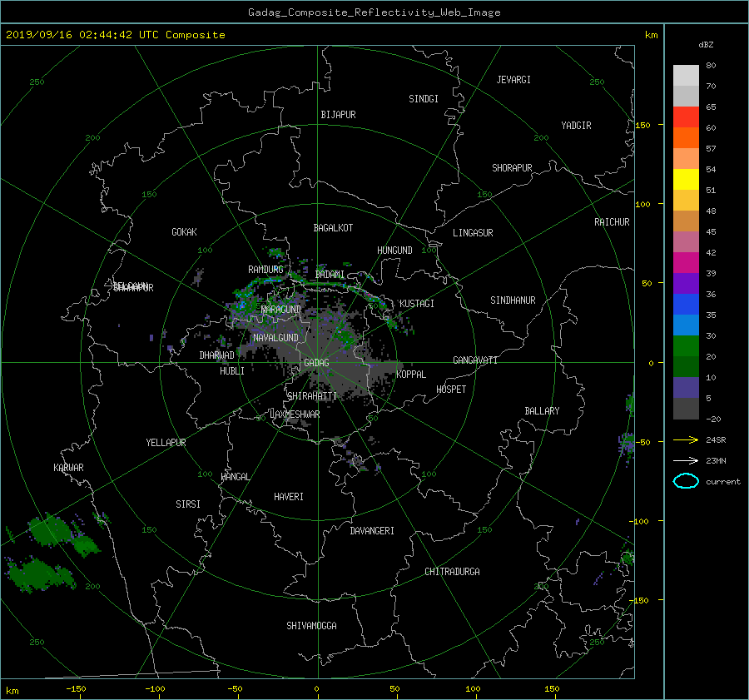Click the HAVERI city label
The height and width of the screenshot is (700, 749).
[289, 497]
